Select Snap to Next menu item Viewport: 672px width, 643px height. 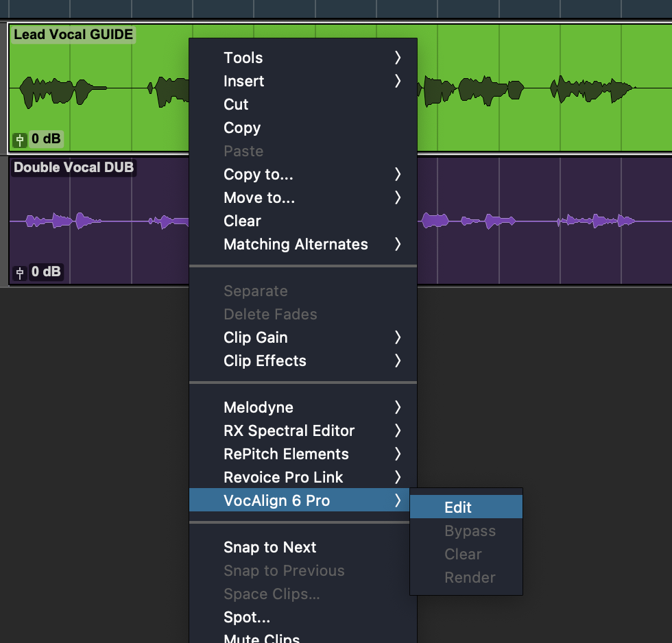coord(269,547)
